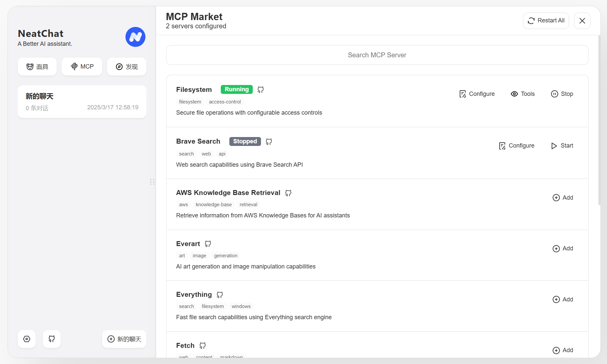This screenshot has height=364, width=607.
Task: Add the Everything server
Action: tap(563, 299)
